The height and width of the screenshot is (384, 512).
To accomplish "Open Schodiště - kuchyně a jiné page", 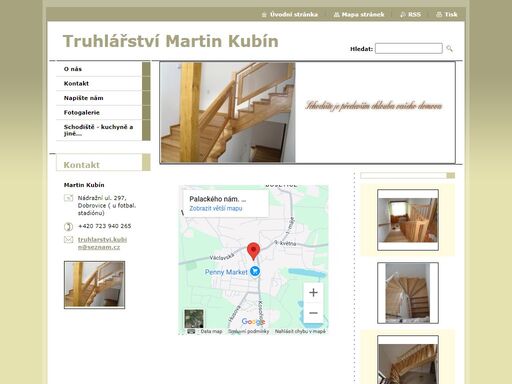I will [99, 130].
